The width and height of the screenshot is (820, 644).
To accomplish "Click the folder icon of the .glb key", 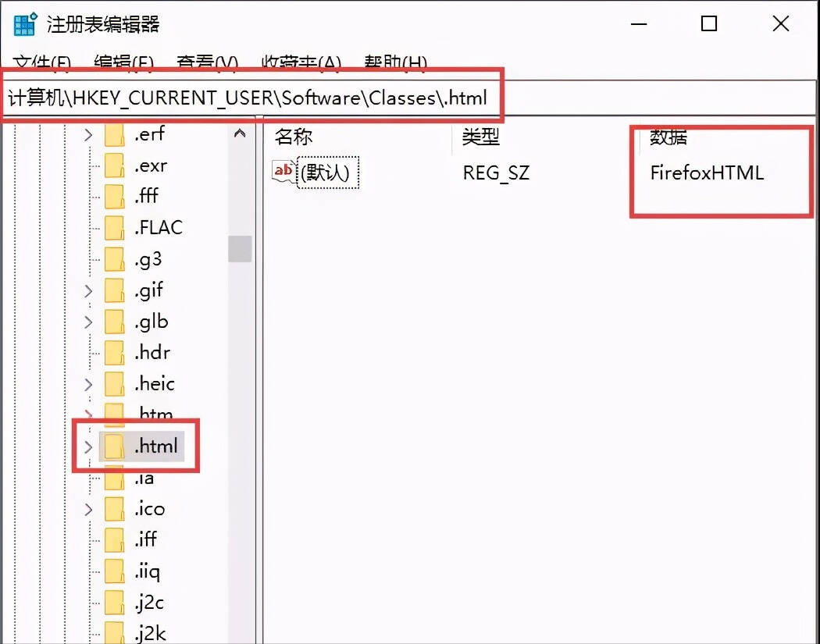I will click(115, 322).
